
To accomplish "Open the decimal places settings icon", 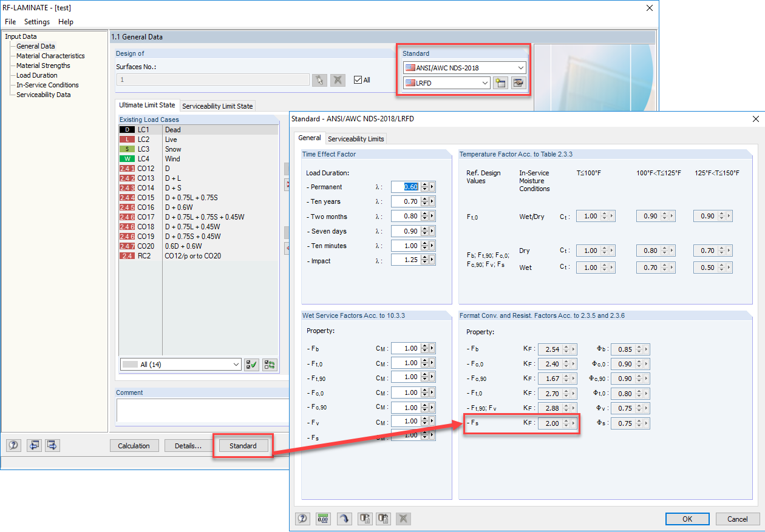I will click(x=324, y=519).
